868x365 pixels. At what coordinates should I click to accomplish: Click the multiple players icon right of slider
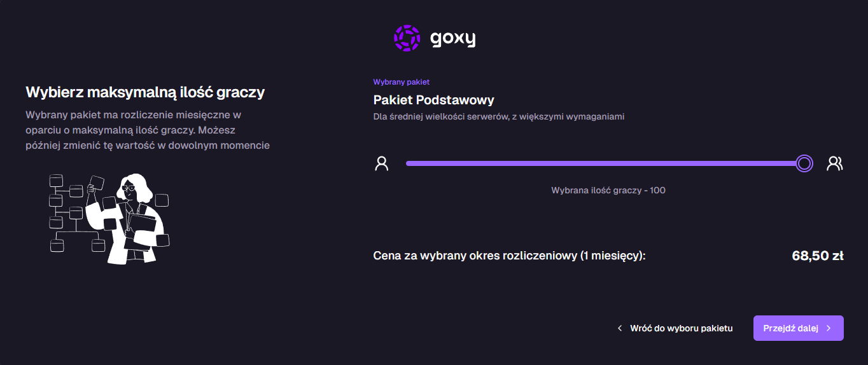(x=834, y=163)
